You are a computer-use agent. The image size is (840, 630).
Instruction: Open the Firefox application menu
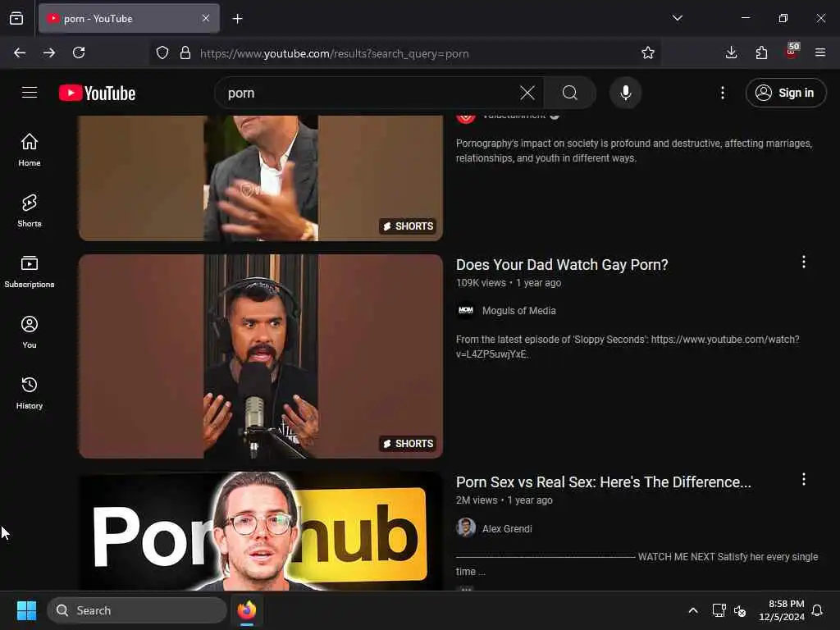[x=820, y=53]
